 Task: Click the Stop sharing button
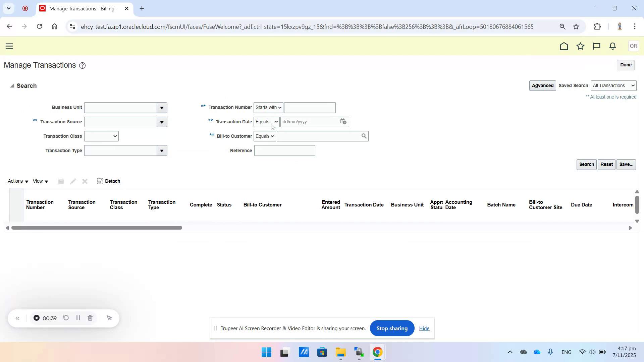pos(392,328)
